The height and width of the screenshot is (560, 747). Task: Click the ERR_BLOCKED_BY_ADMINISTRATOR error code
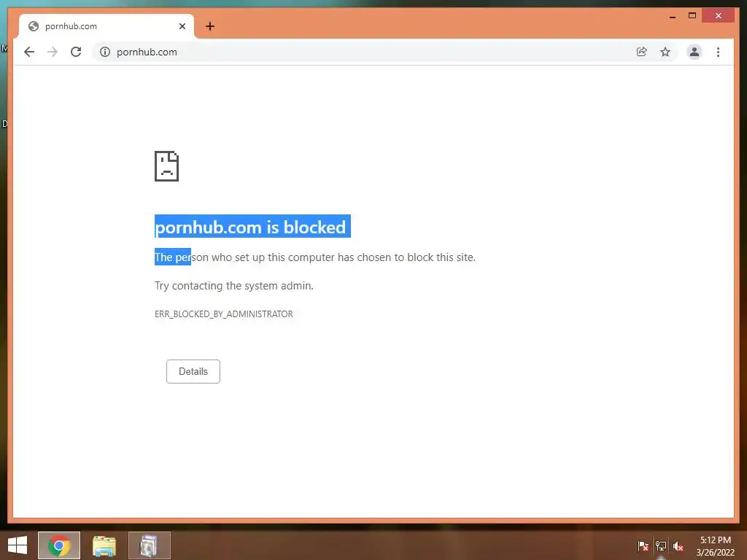point(224,314)
